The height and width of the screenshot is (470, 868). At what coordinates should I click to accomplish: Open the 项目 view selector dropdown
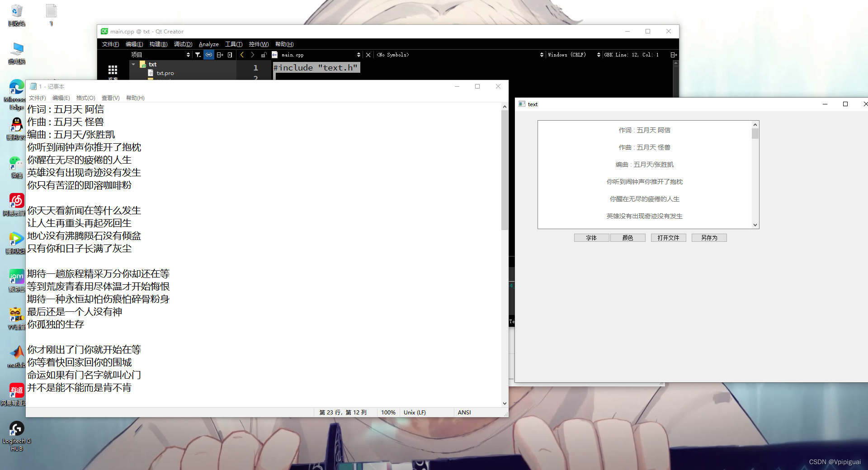pos(161,55)
